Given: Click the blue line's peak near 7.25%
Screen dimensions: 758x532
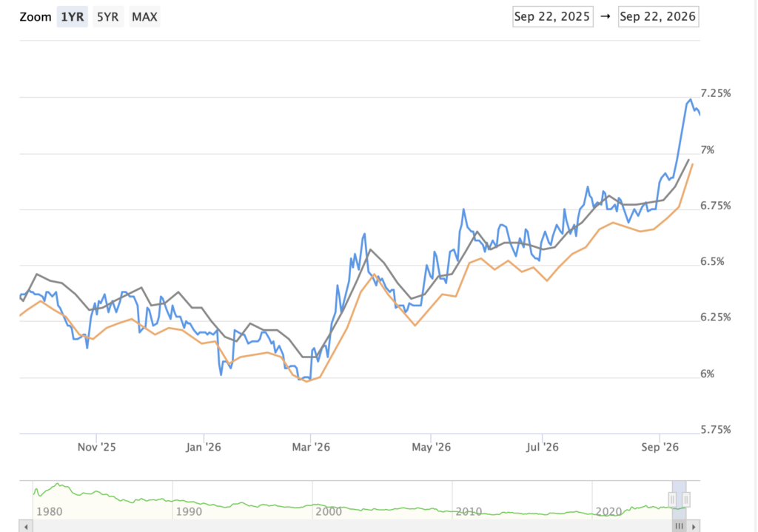Looking at the screenshot, I should (x=691, y=100).
